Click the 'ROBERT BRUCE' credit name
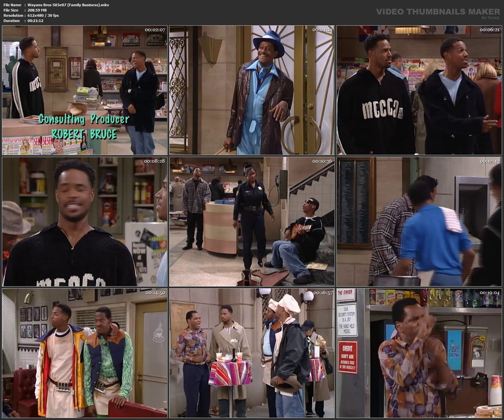This screenshot has width=504, height=420. [84, 134]
